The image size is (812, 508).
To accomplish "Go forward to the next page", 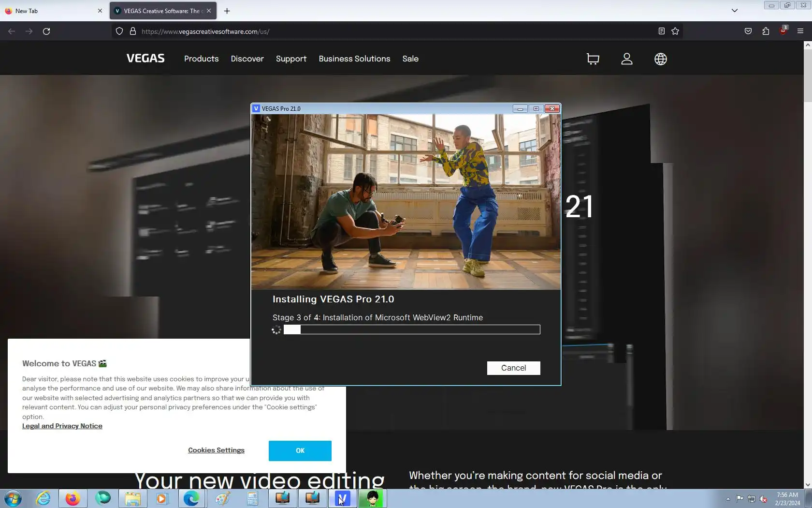I will click(29, 31).
